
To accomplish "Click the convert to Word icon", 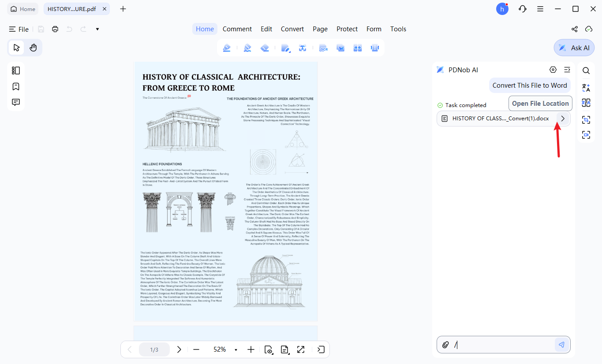I will (x=340, y=48).
